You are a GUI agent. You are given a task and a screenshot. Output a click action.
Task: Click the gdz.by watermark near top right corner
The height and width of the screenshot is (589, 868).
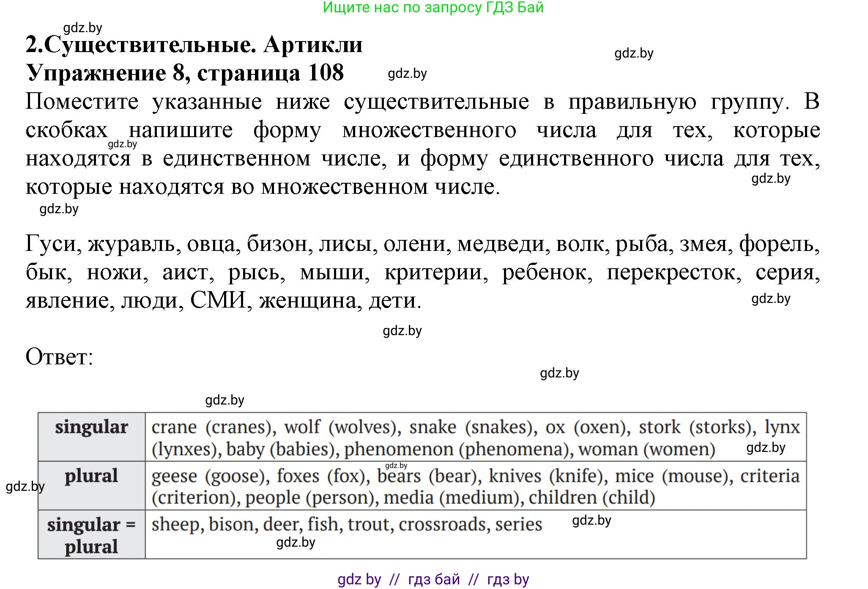coord(632,53)
